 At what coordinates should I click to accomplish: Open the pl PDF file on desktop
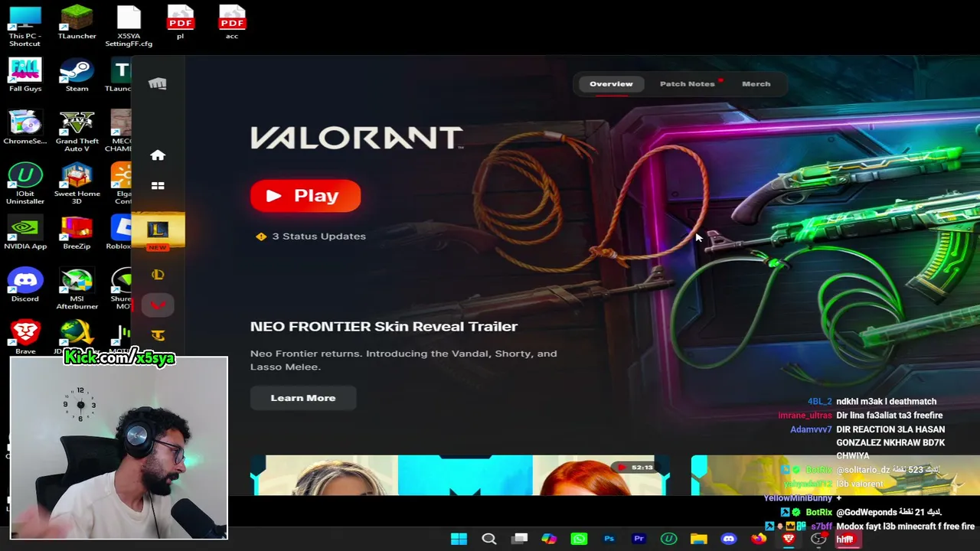coord(181,22)
